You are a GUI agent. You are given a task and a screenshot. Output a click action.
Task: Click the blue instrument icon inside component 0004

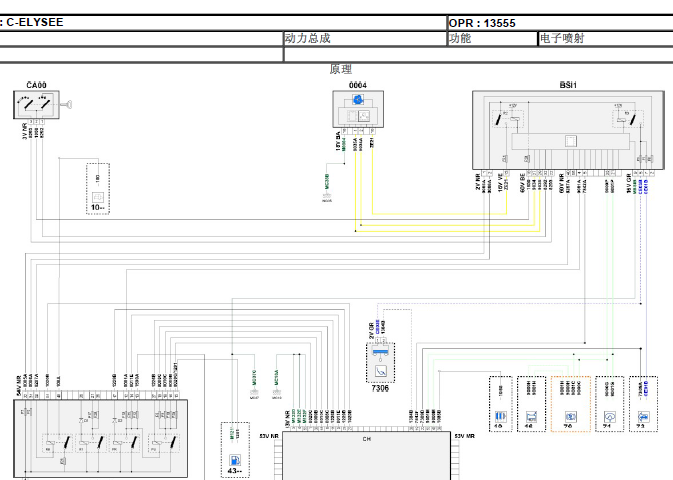point(358,100)
